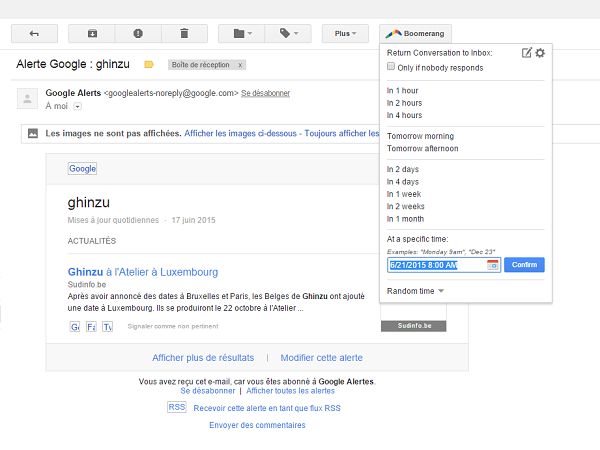Viewport: 600px width, 450px height.
Task: Archive the conversation with the archive icon
Action: coord(92,34)
